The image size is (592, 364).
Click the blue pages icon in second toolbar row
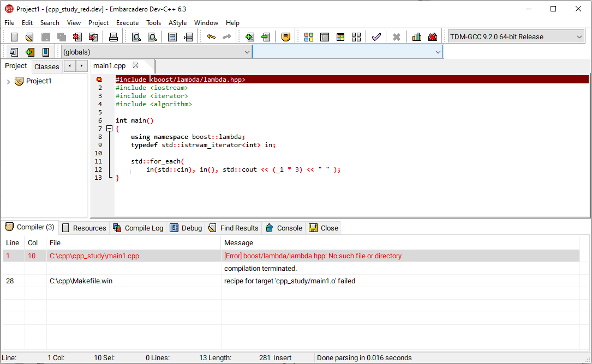[x=14, y=52]
